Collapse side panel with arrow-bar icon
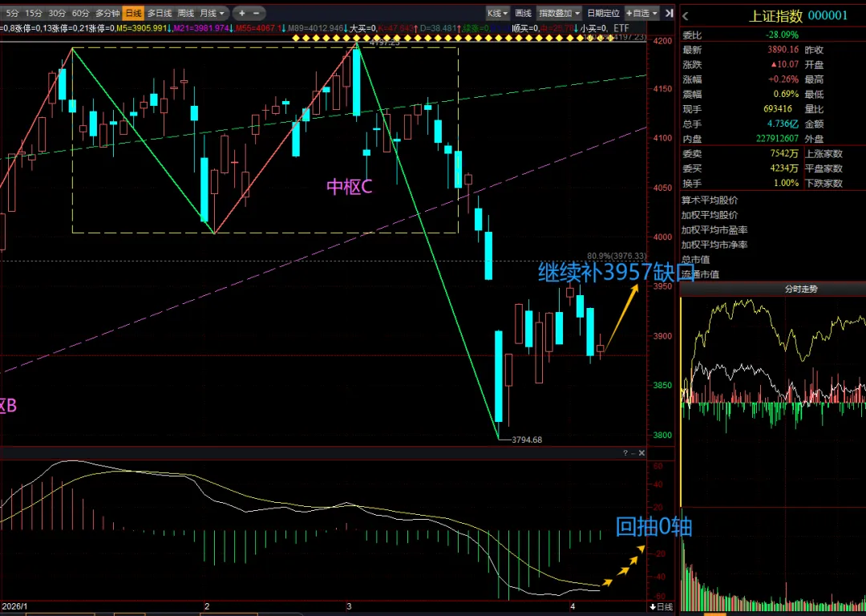The height and width of the screenshot is (616, 866). (669, 13)
